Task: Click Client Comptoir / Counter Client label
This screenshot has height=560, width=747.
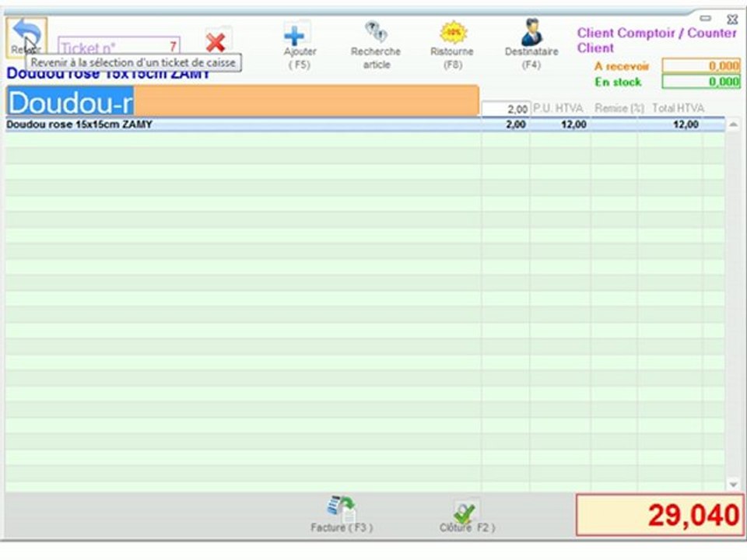Action: [657, 40]
